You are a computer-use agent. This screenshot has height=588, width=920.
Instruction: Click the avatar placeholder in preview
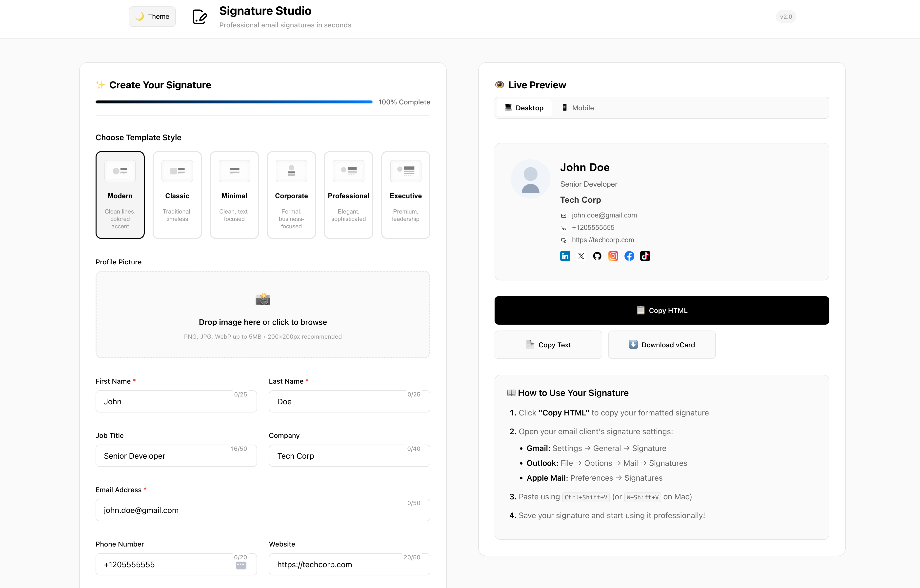pyautogui.click(x=530, y=179)
